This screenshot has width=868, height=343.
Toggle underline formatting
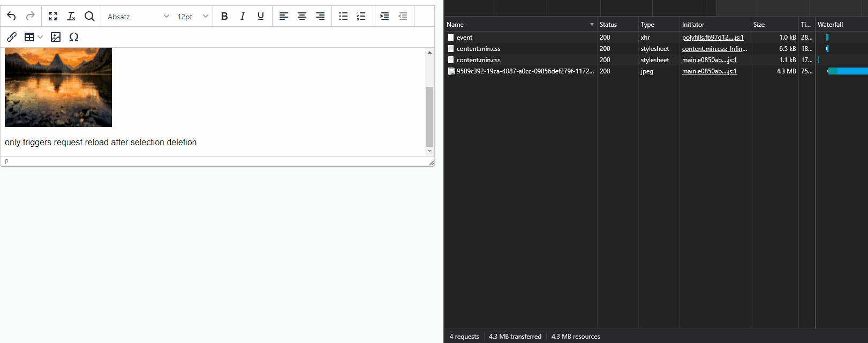click(261, 16)
